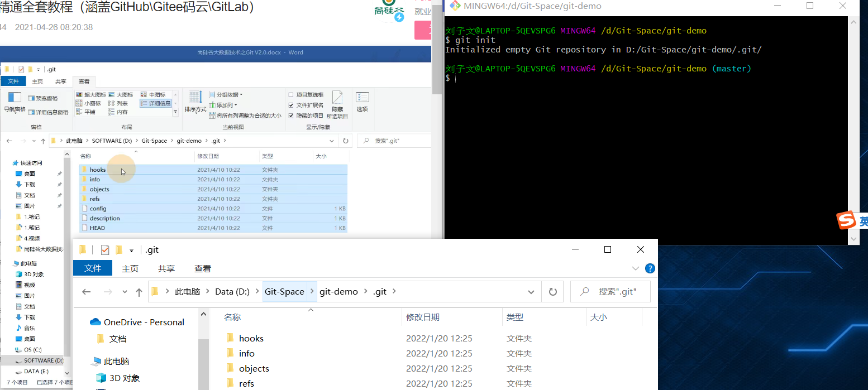Toggle 预览窗格 in background Explorer ribbon
Image resolution: width=868 pixels, height=390 pixels.
[43, 98]
